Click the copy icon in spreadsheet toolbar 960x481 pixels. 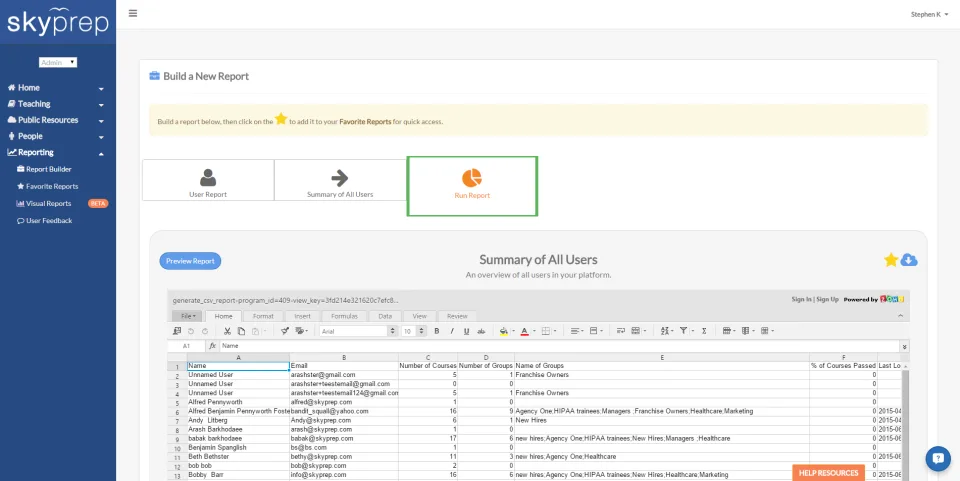click(241, 331)
